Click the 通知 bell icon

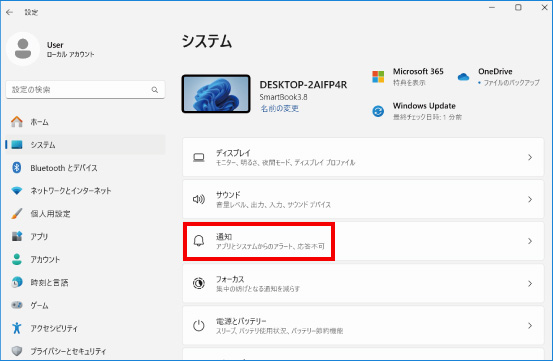[x=199, y=241]
